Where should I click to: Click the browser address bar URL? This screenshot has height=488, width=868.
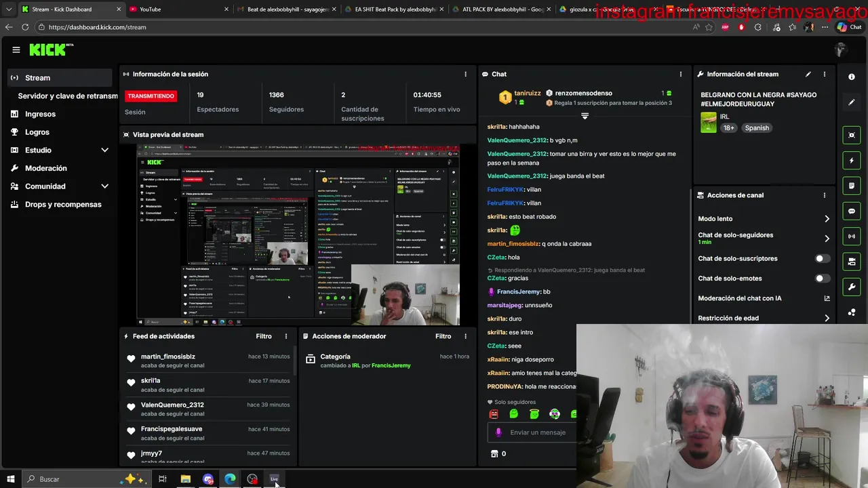97,27
